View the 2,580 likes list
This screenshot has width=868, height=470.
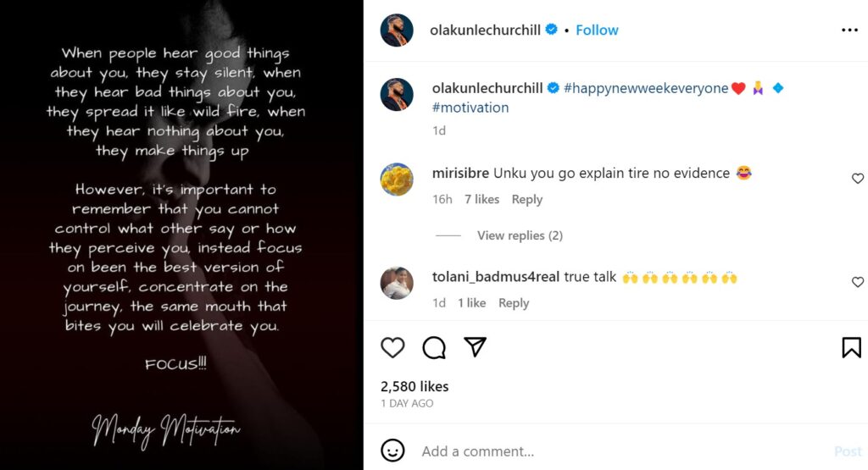tap(415, 386)
